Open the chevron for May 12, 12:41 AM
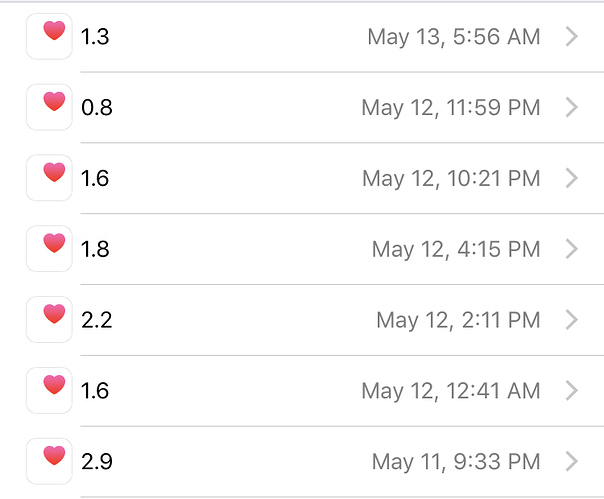604x499 pixels. click(x=572, y=390)
